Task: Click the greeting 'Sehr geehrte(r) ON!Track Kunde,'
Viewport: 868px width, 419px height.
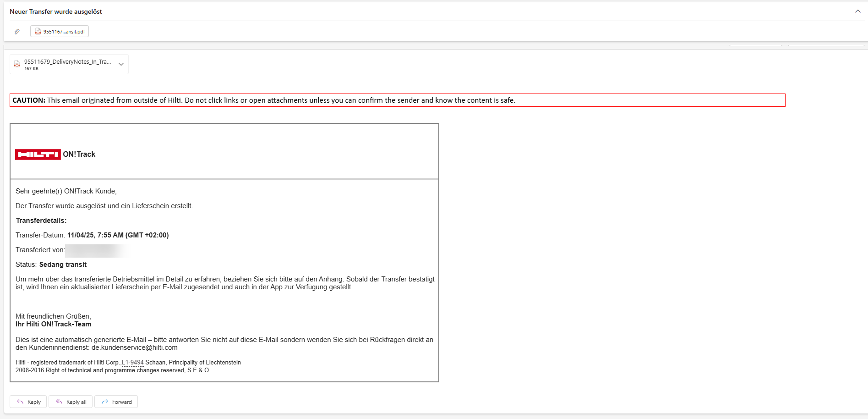Action: coord(66,191)
